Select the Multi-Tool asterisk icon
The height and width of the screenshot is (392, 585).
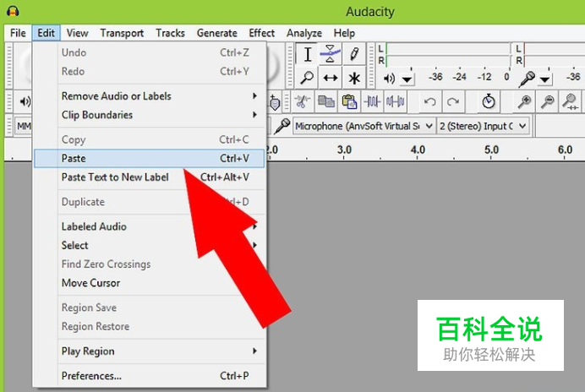tap(354, 78)
